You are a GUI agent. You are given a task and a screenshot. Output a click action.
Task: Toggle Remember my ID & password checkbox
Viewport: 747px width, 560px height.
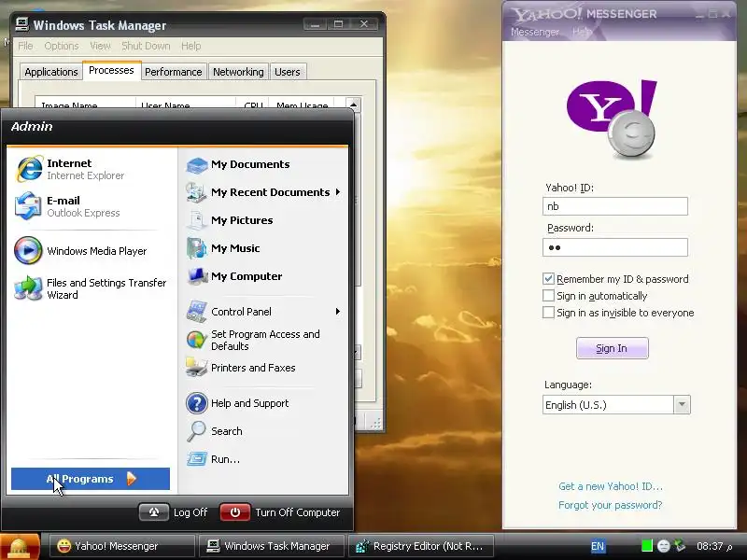pos(548,279)
